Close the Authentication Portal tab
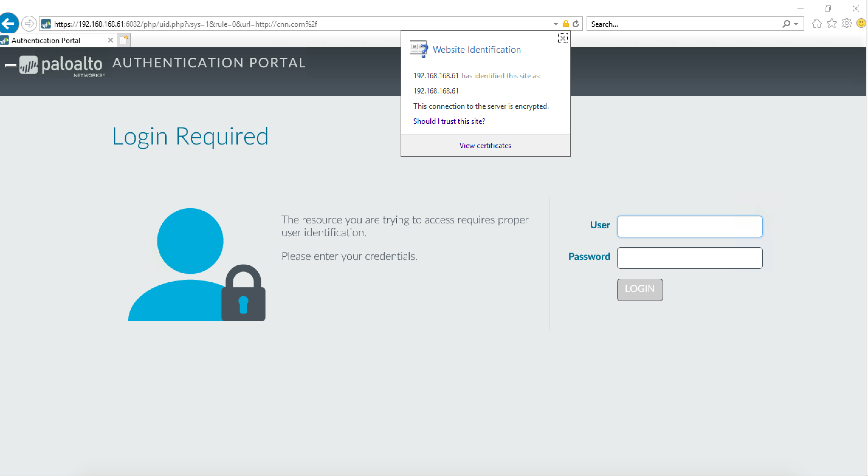This screenshot has width=868, height=476. (110, 40)
